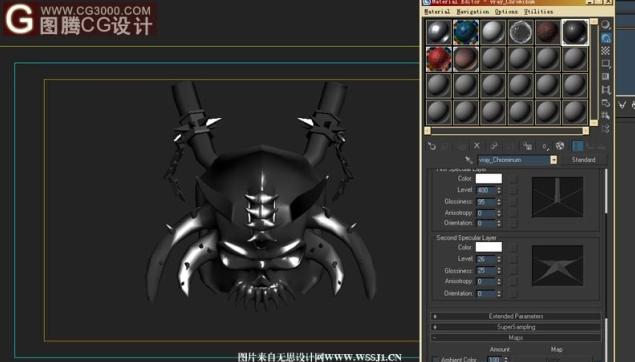Image resolution: width=635 pixels, height=362 pixels.
Task: Click Second Specular Layer Glossiness field (25)
Action: (486, 270)
